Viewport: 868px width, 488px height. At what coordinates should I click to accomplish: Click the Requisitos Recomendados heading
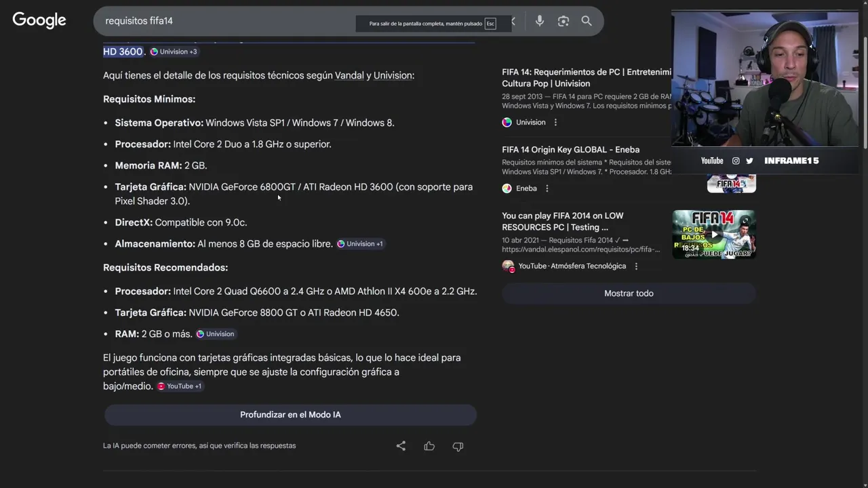coord(165,267)
